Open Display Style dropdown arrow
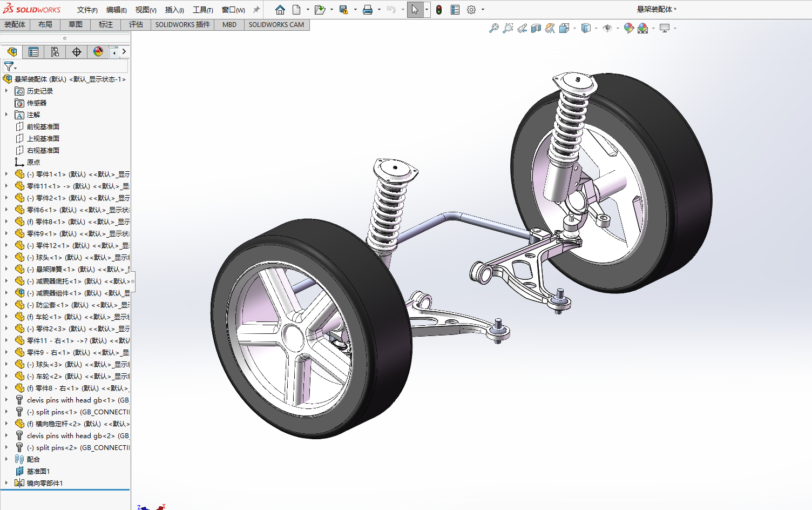This screenshot has width=812, height=510. (596, 28)
